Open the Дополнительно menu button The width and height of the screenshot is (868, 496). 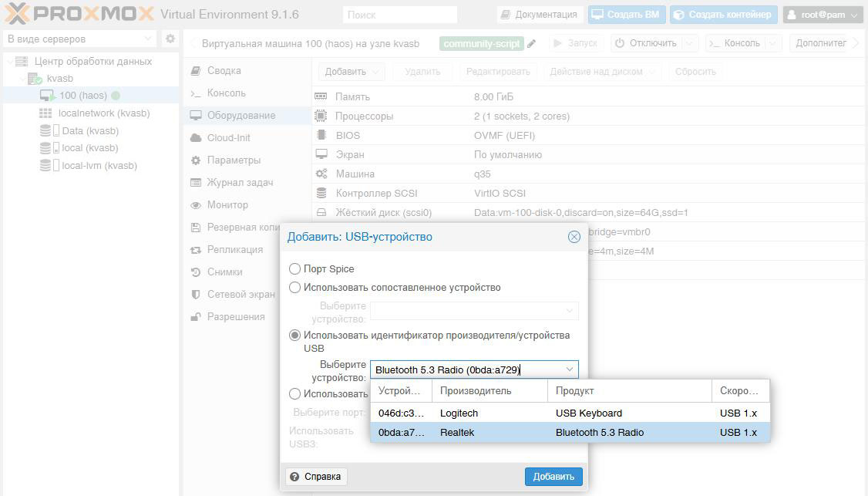click(x=821, y=42)
